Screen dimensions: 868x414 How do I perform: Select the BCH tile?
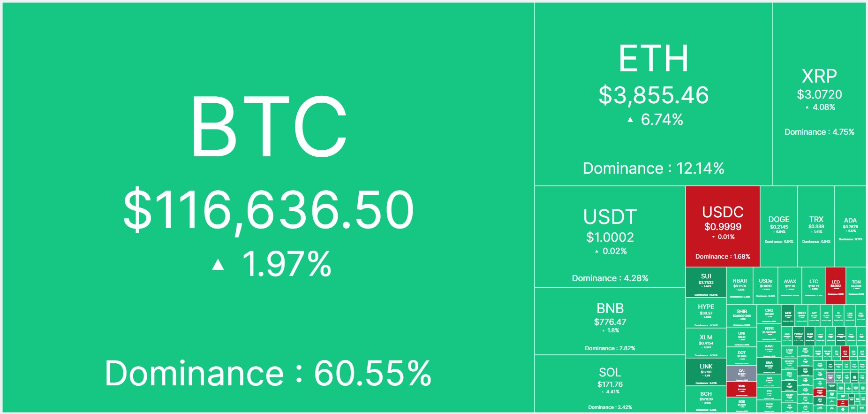706,399
